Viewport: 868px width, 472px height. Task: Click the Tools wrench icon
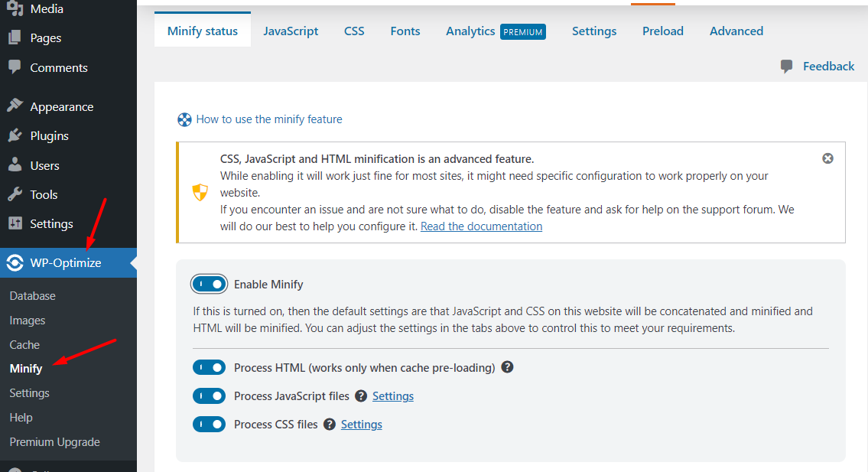pyautogui.click(x=15, y=194)
